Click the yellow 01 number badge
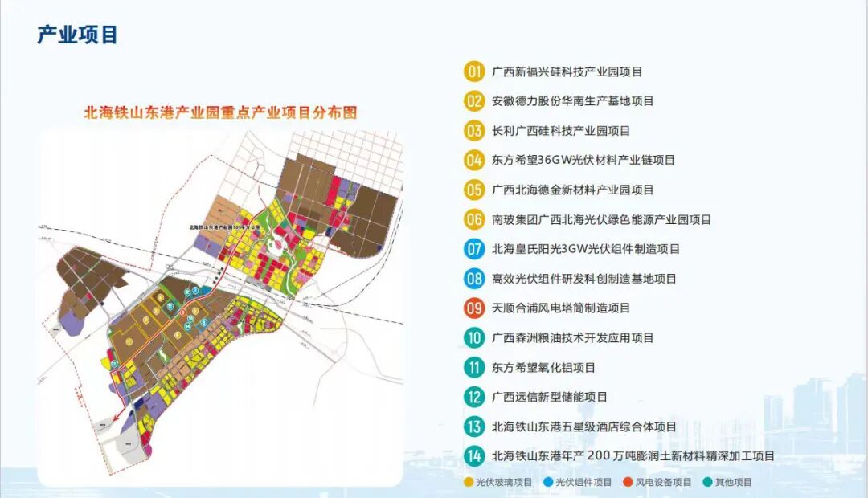The height and width of the screenshot is (498, 868). click(x=474, y=71)
